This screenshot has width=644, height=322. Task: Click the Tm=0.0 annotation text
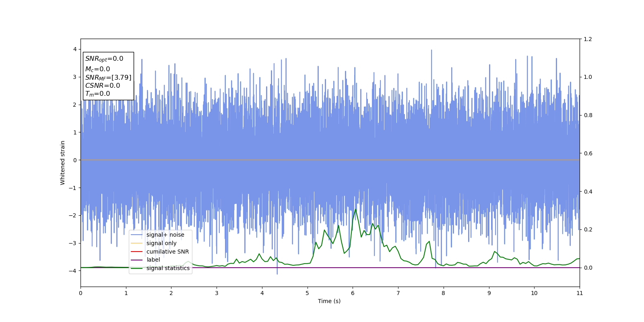(97, 94)
